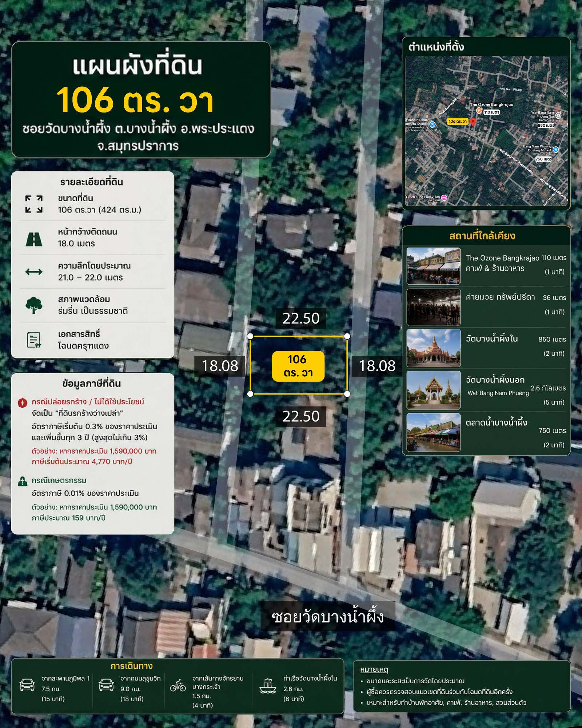Click the green agriculture tax icon

[23, 481]
